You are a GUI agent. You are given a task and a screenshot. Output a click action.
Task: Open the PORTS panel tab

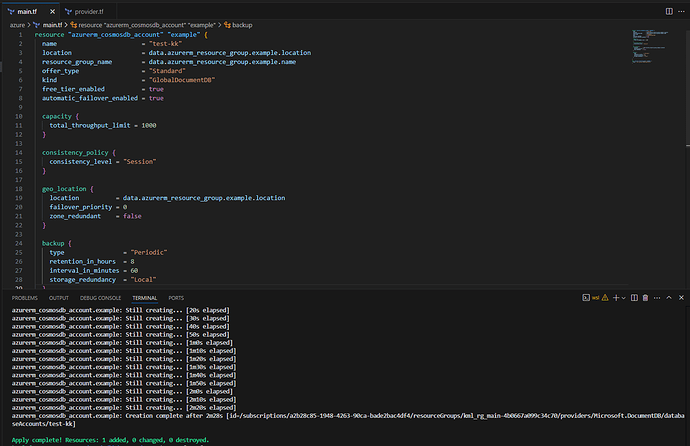pyautogui.click(x=176, y=298)
